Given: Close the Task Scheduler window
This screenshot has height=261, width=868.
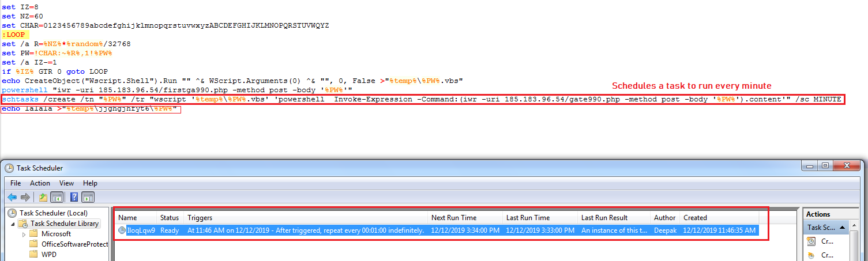Looking at the screenshot, I should coord(847,165).
